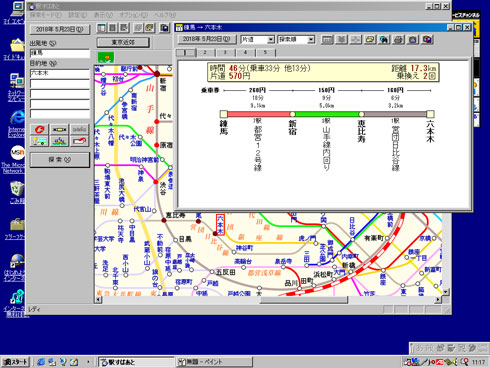Click the last colorful icon in result toolbar

coord(427,40)
